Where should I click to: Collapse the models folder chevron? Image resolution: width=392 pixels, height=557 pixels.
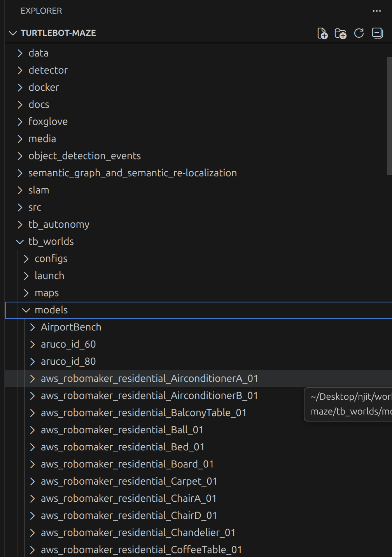26,310
